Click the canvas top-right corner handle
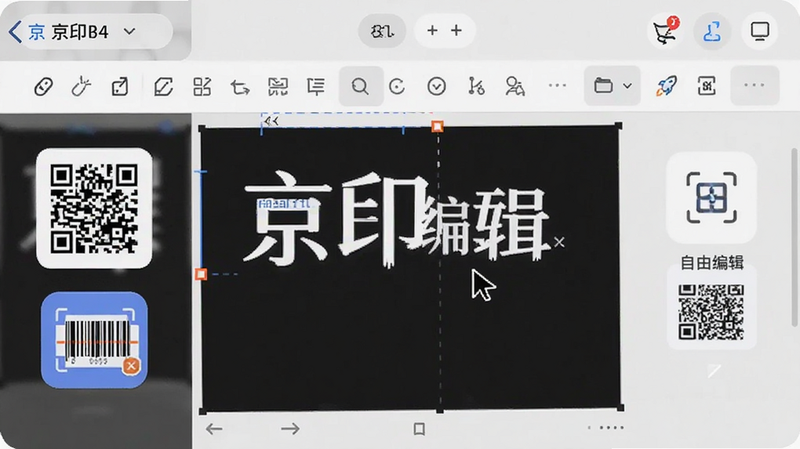Viewport: 800px width, 449px height. tap(619, 126)
